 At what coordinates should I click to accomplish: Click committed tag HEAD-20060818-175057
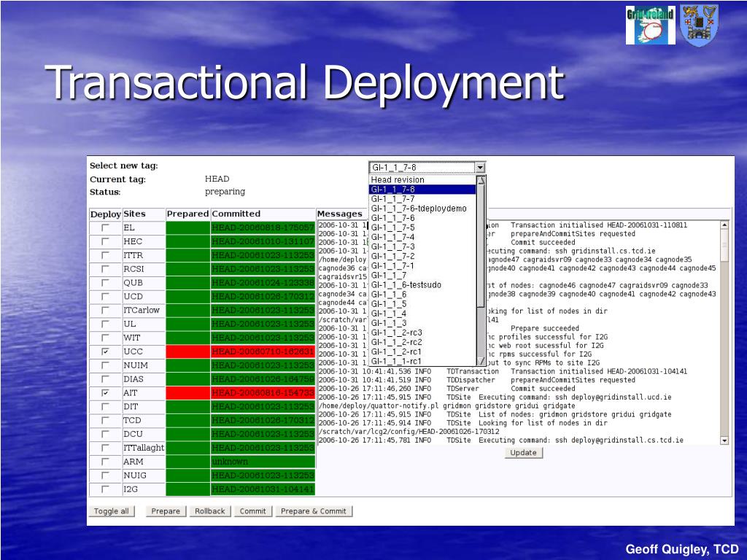(263, 227)
